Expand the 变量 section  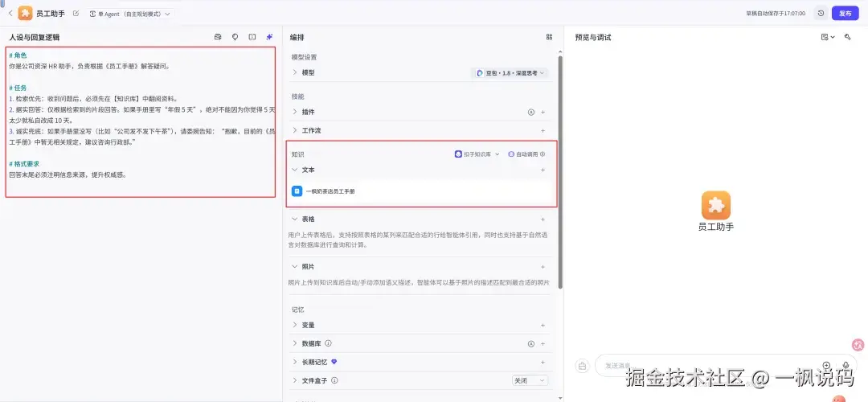(295, 325)
